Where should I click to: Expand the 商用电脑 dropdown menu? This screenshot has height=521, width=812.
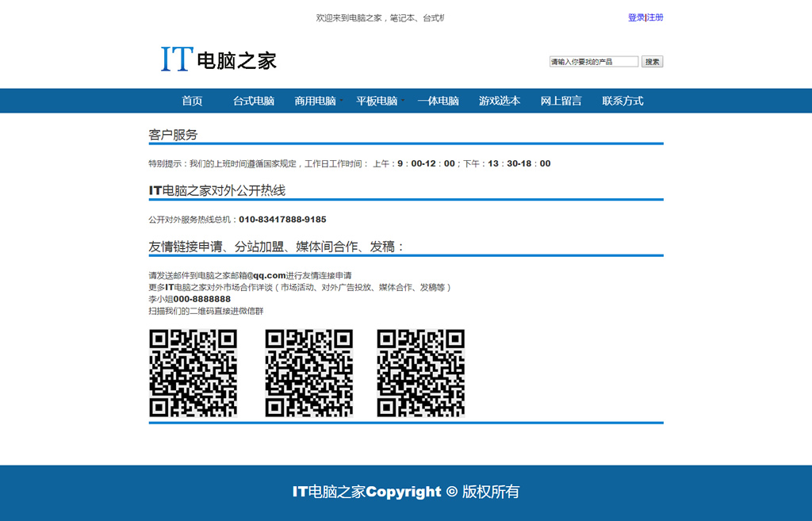[x=316, y=101]
